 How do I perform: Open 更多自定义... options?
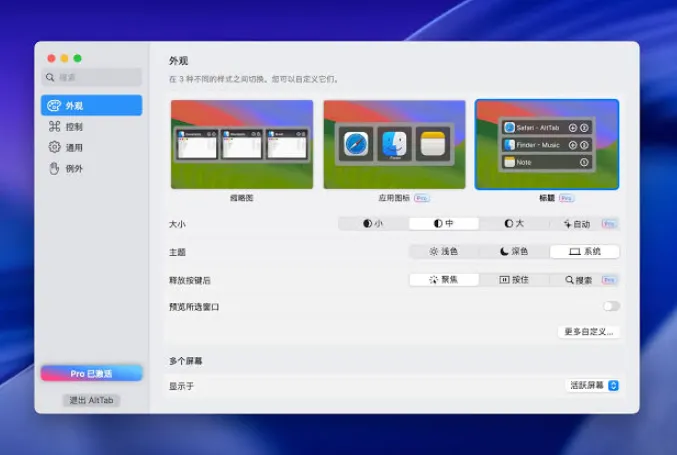coord(589,332)
